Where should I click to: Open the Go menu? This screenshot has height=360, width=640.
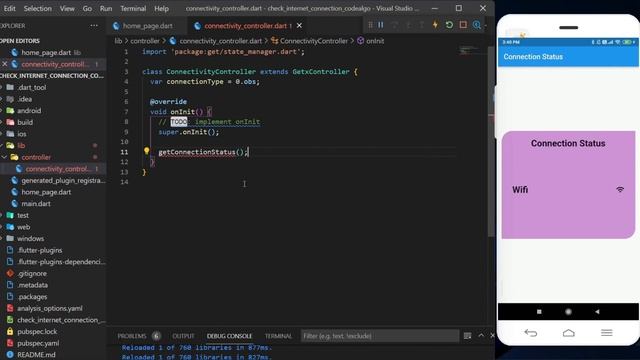click(87, 8)
